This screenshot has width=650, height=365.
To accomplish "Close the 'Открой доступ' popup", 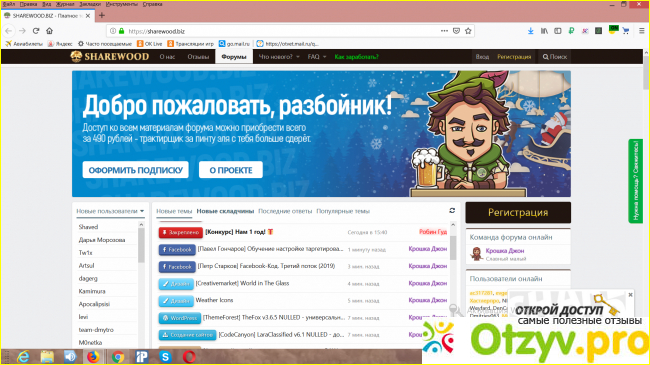I will coord(631,294).
